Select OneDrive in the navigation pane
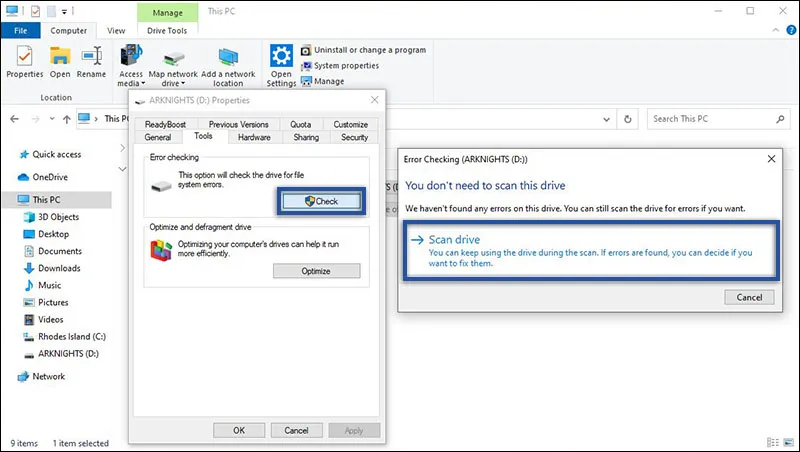The height and width of the screenshot is (452, 800). 43,177
